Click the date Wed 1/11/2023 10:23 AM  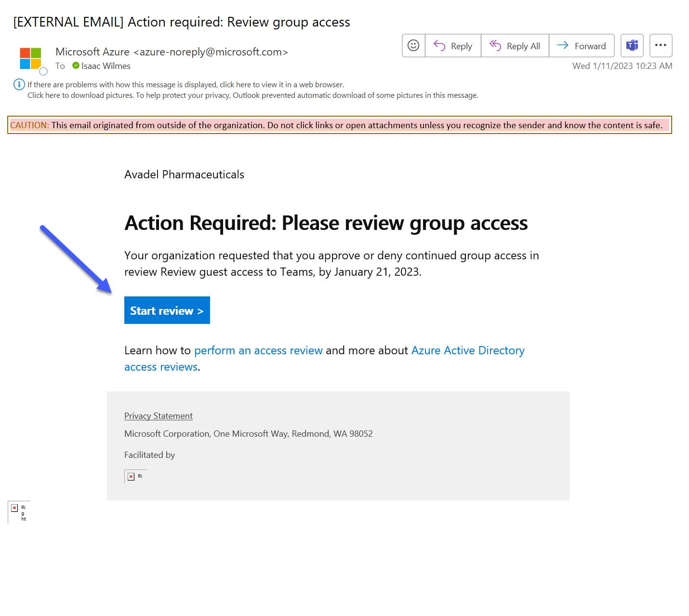[x=622, y=66]
